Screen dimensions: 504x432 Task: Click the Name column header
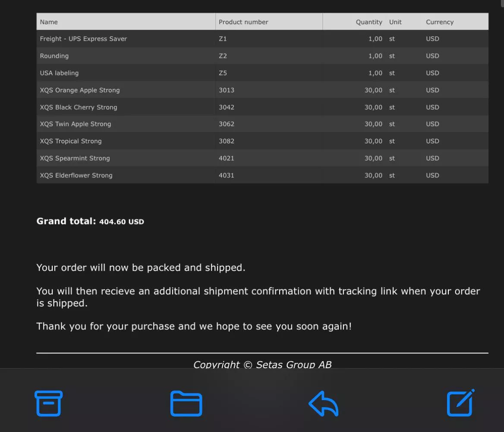click(49, 22)
